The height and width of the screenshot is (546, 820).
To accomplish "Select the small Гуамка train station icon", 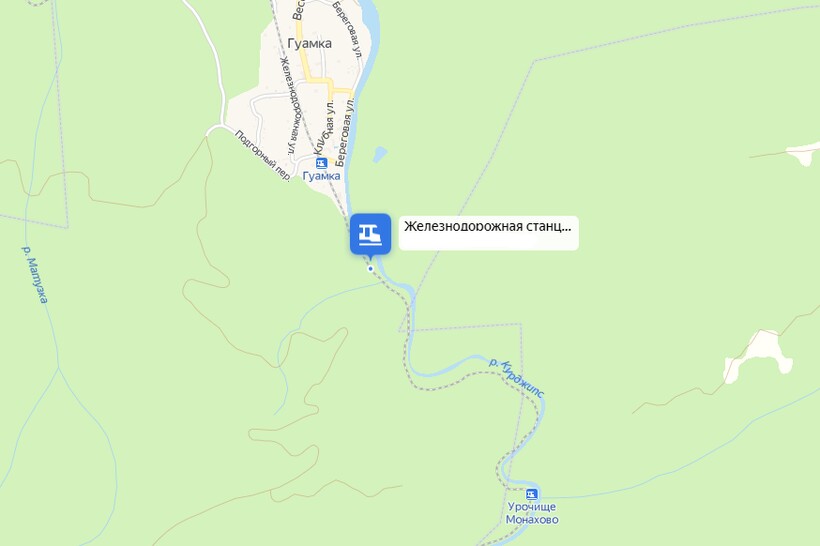I will click(x=321, y=163).
